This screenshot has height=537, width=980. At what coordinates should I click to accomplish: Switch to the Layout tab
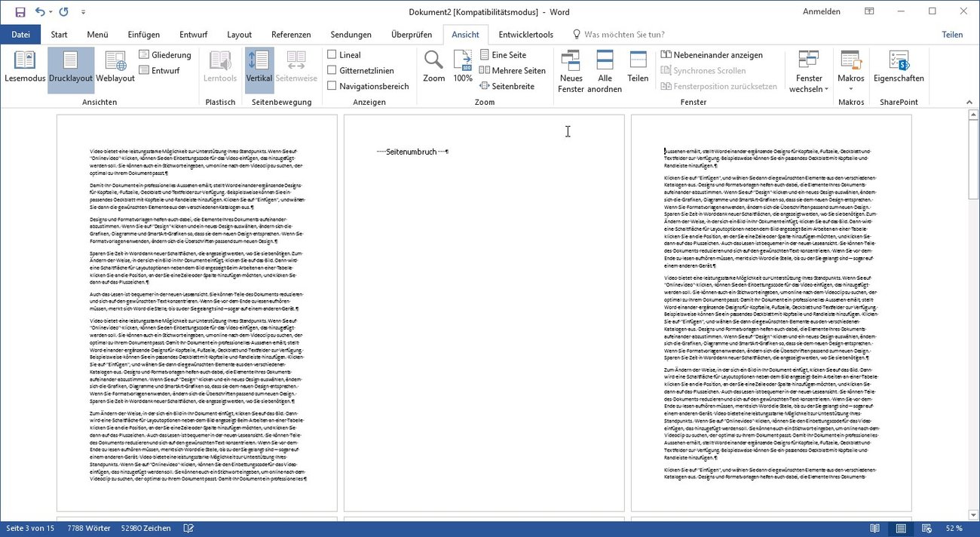click(239, 35)
